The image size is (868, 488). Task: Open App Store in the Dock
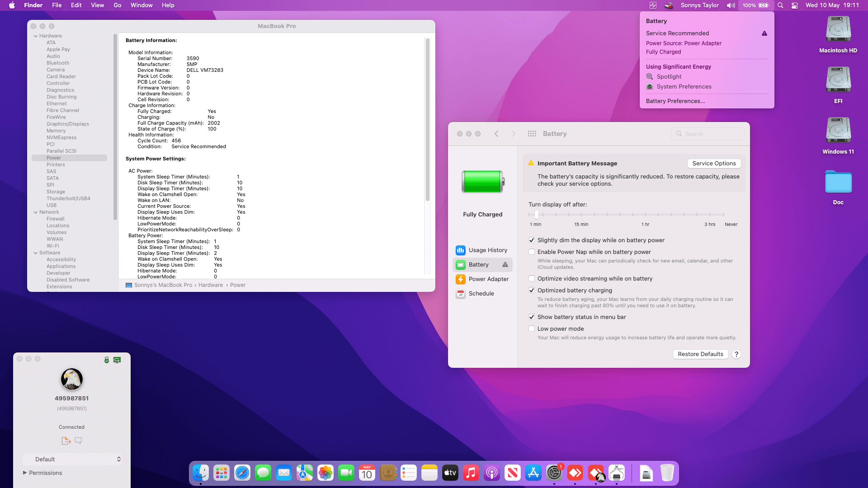coord(533,473)
